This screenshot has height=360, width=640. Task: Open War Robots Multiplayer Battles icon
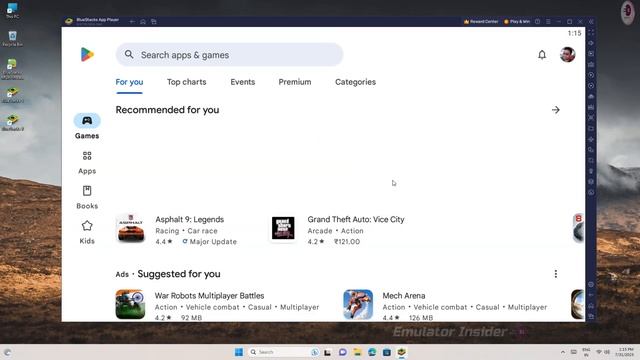point(130,304)
